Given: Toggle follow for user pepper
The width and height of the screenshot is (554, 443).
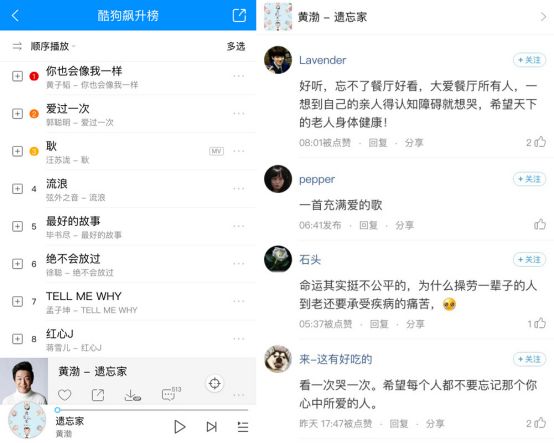Looking at the screenshot, I should pos(529,179).
